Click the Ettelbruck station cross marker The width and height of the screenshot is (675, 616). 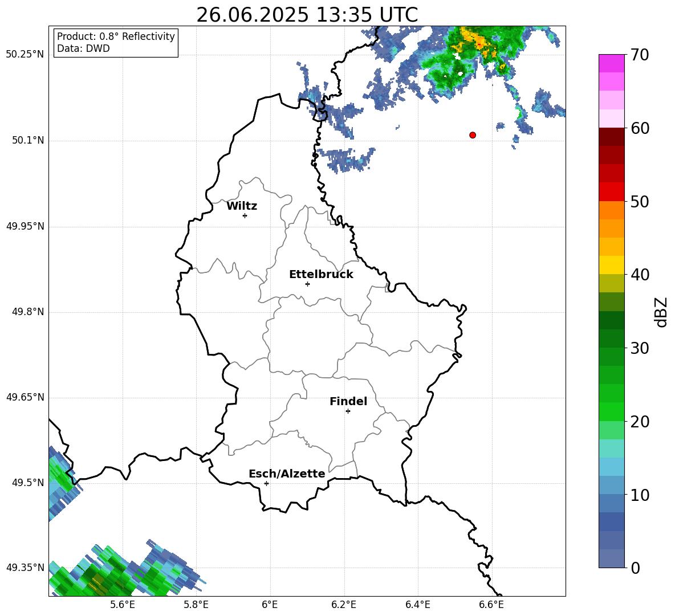coord(307,284)
